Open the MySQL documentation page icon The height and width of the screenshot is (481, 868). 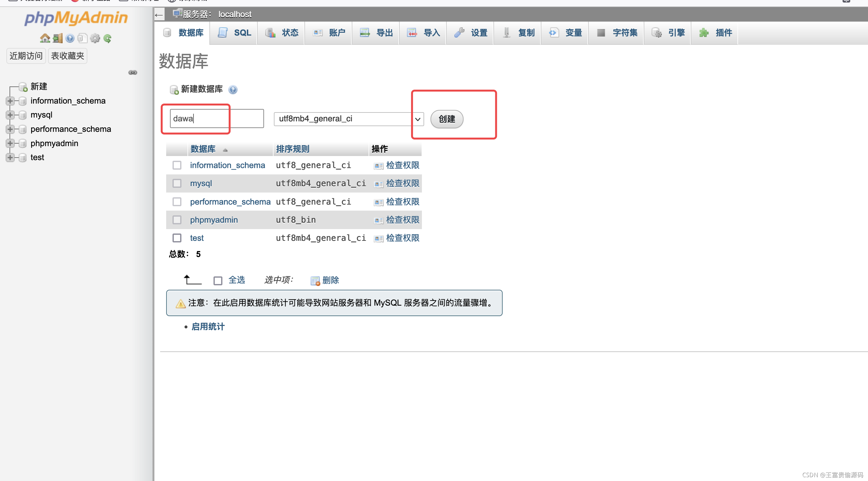(82, 38)
